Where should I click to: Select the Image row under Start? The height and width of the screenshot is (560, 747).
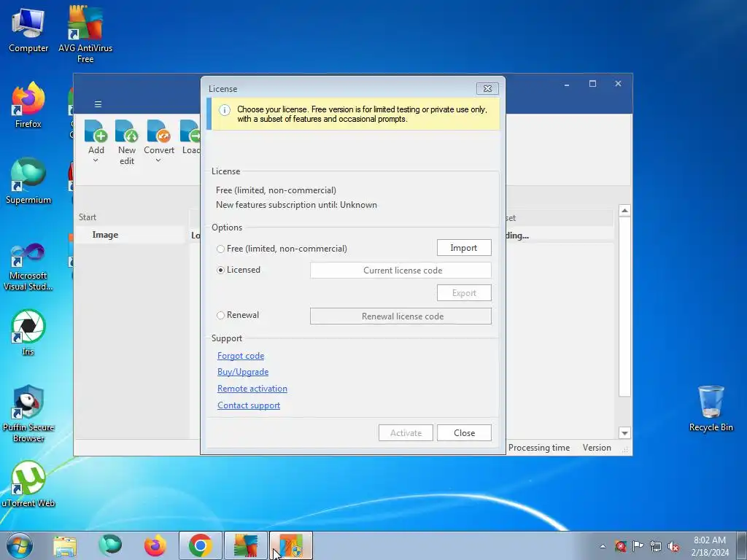(x=131, y=235)
